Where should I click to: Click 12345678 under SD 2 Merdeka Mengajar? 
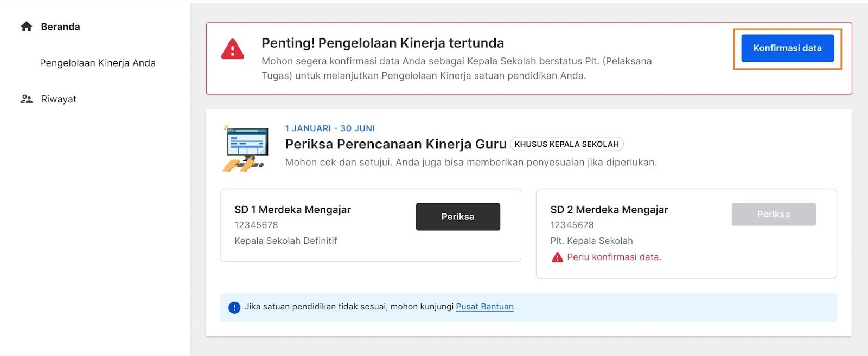point(572,225)
